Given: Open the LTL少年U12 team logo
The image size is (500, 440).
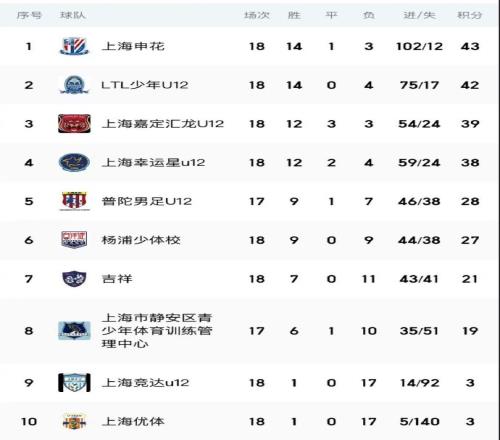Looking at the screenshot, I should pyautogui.click(x=74, y=85).
